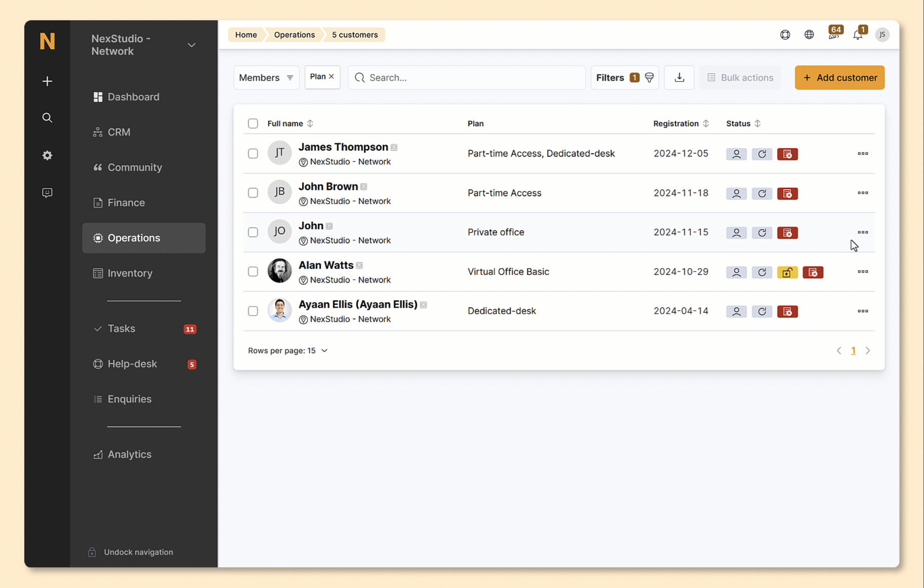Open Alan Watts customer profile
Image resolution: width=924 pixels, height=588 pixels.
(x=326, y=265)
